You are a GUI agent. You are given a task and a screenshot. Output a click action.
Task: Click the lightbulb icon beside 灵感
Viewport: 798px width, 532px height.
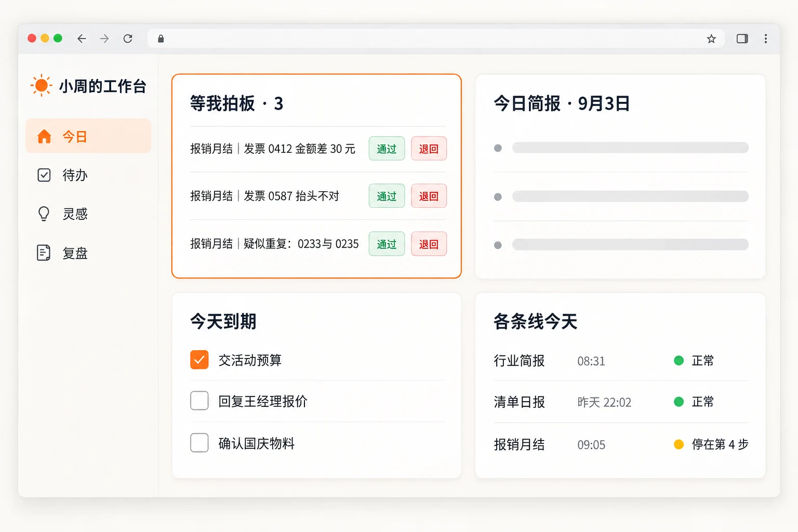point(44,214)
